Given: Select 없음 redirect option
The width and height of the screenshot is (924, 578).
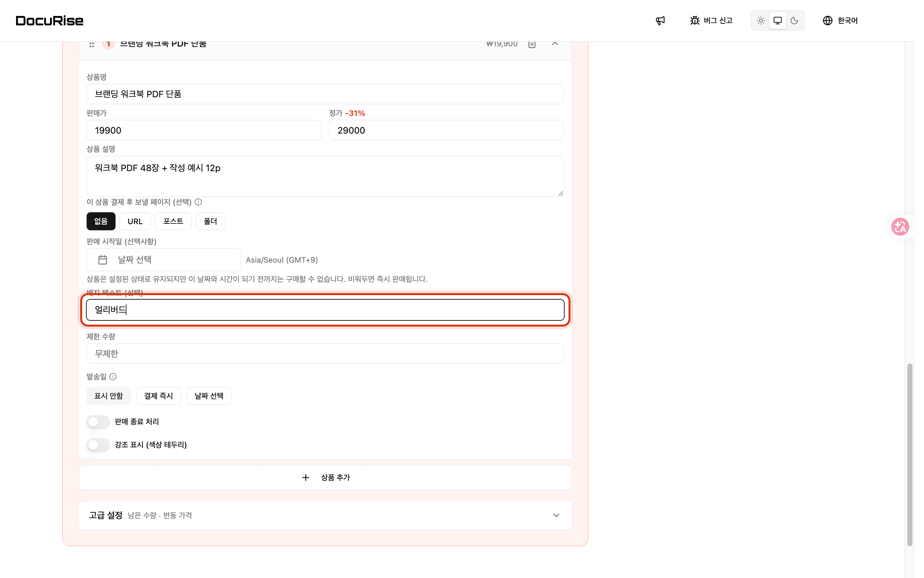Looking at the screenshot, I should (x=101, y=221).
